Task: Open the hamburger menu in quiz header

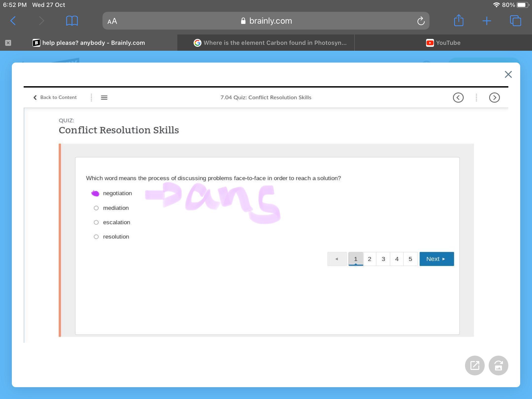Action: [104, 98]
